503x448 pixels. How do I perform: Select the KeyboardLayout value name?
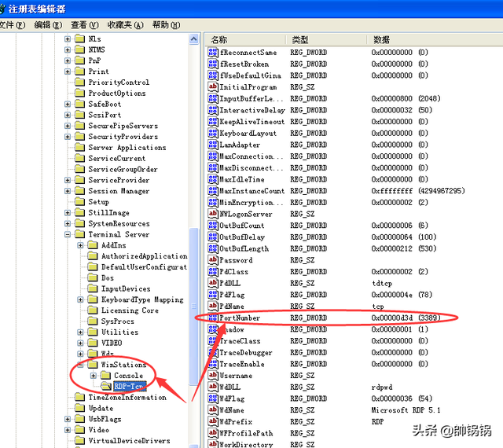click(x=248, y=133)
